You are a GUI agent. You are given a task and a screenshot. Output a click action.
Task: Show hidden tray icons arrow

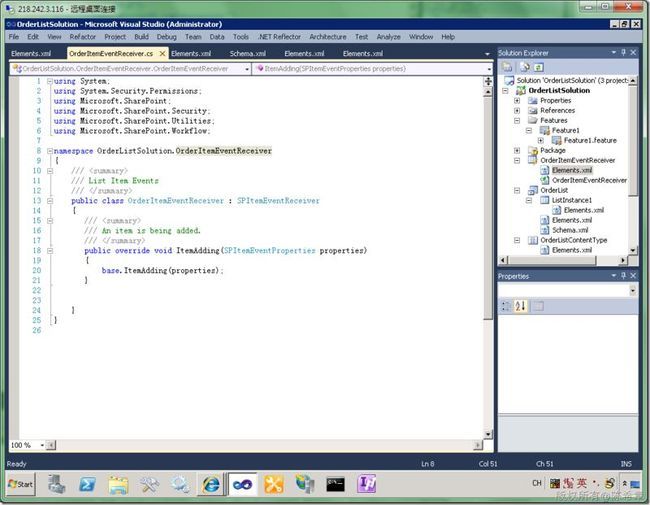624,483
